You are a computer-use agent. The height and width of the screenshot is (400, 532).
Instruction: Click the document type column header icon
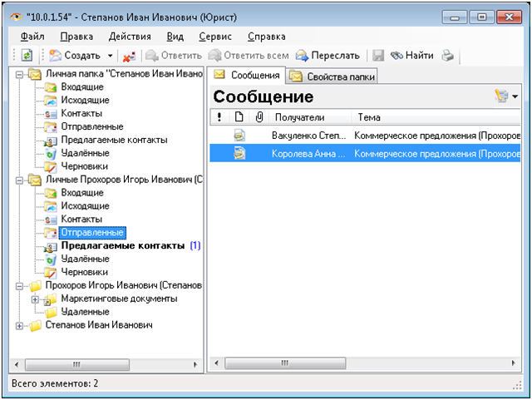tap(239, 117)
